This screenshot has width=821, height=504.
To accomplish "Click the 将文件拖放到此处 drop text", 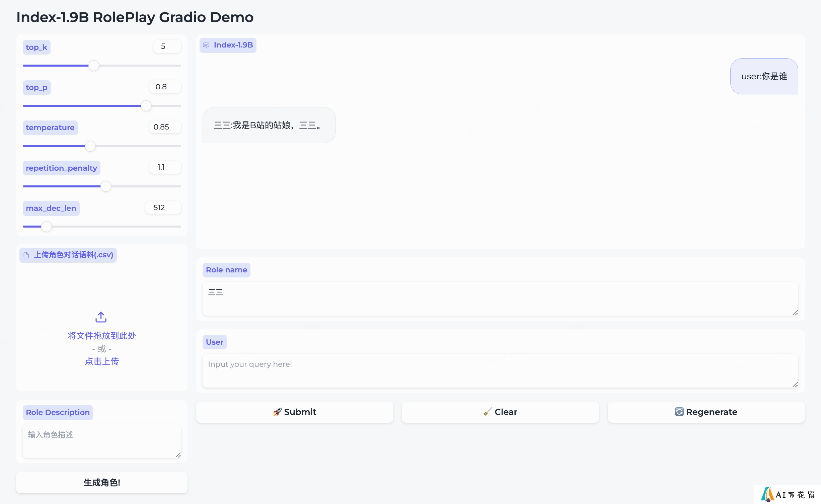I will click(102, 336).
